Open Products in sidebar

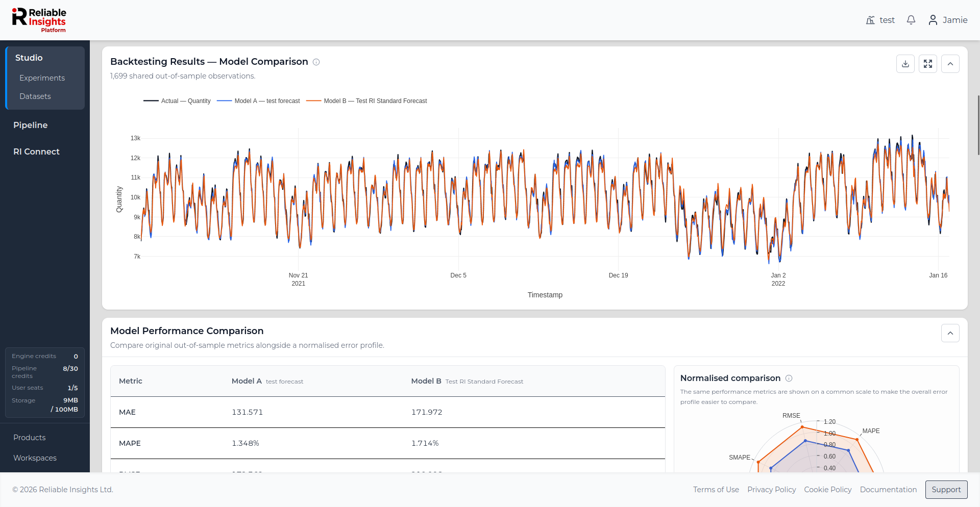[x=30, y=438]
